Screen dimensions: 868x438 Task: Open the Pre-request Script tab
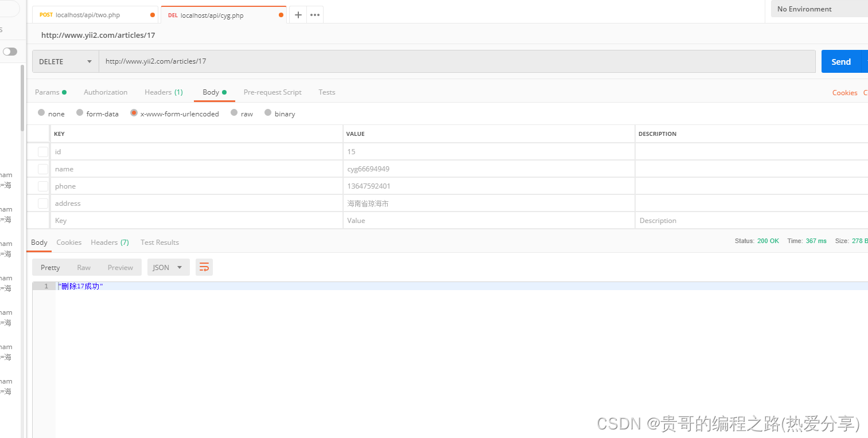coord(273,92)
